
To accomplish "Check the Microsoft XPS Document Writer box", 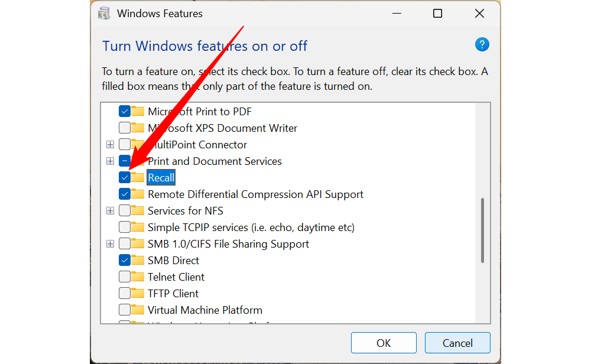I will coord(125,128).
